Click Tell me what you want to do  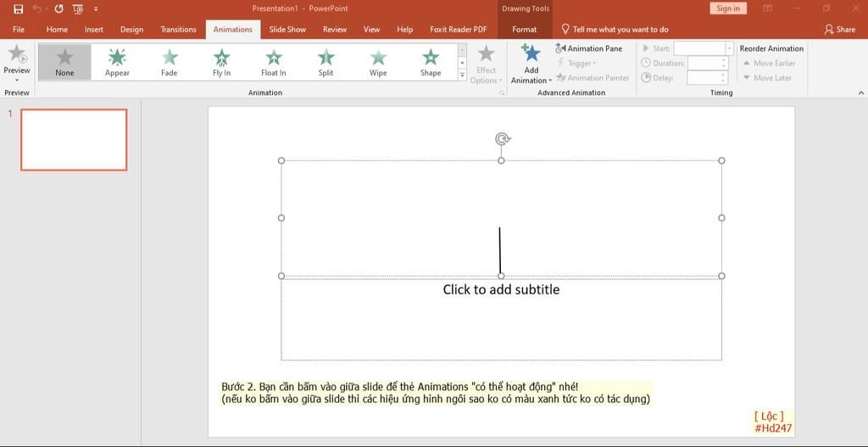620,29
